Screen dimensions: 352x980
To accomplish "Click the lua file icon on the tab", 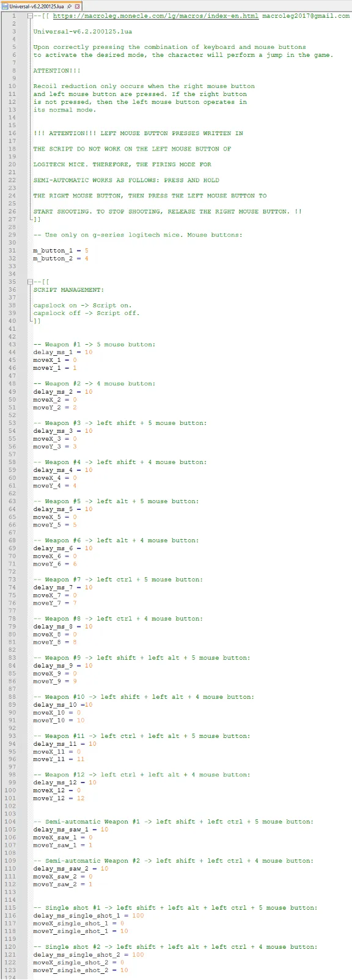I will [x=5, y=6].
